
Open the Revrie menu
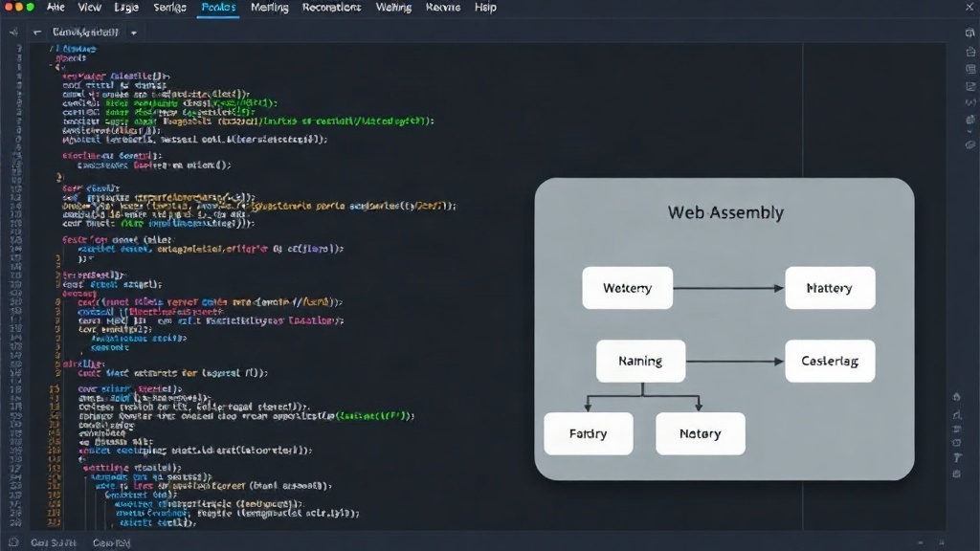click(442, 8)
